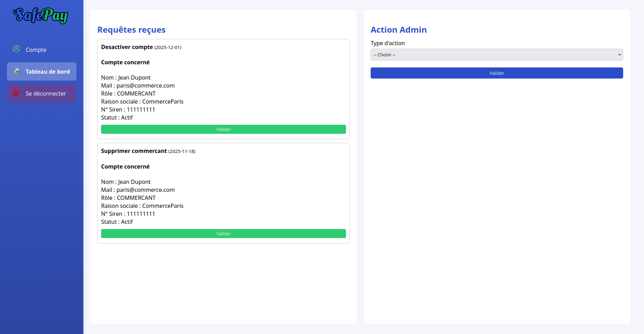Open the Type d'action dropdown
Screen dimensions: 644x334
[496, 55]
